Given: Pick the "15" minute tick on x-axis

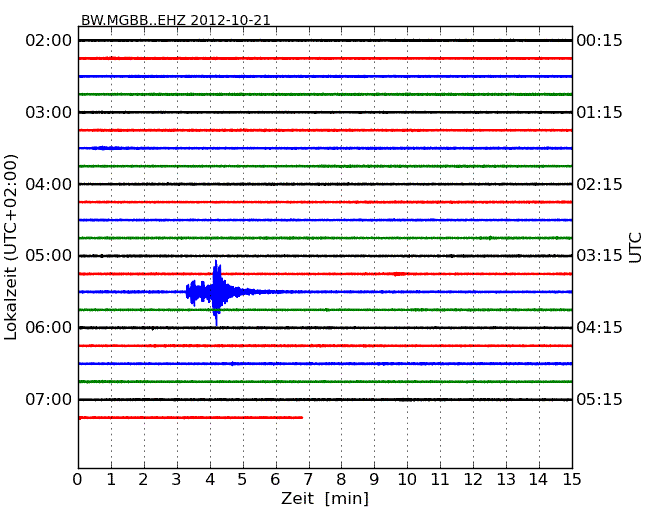Looking at the screenshot, I should pyautogui.click(x=572, y=479).
